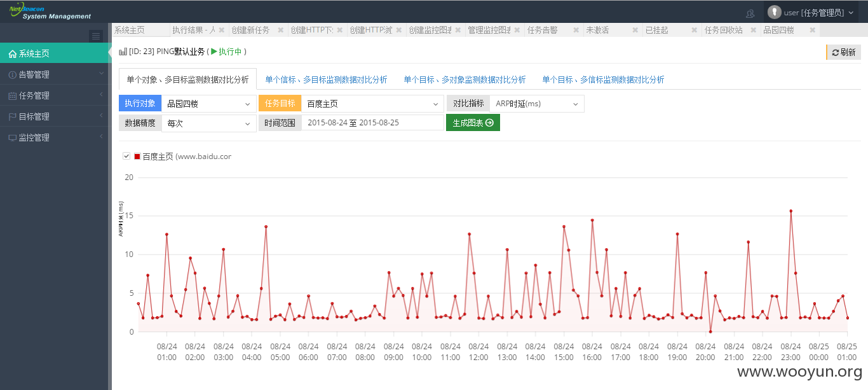Close the 执行结果 tab

221,30
